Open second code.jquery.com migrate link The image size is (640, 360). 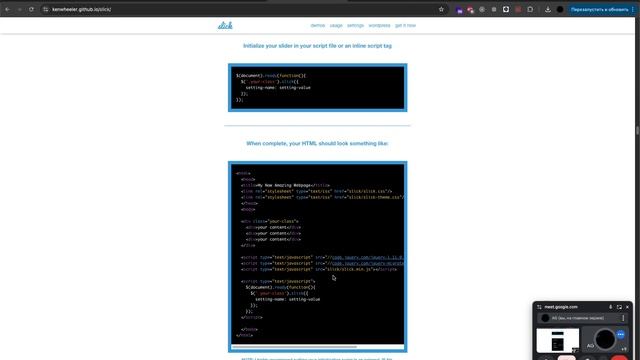pyautogui.click(x=367, y=263)
